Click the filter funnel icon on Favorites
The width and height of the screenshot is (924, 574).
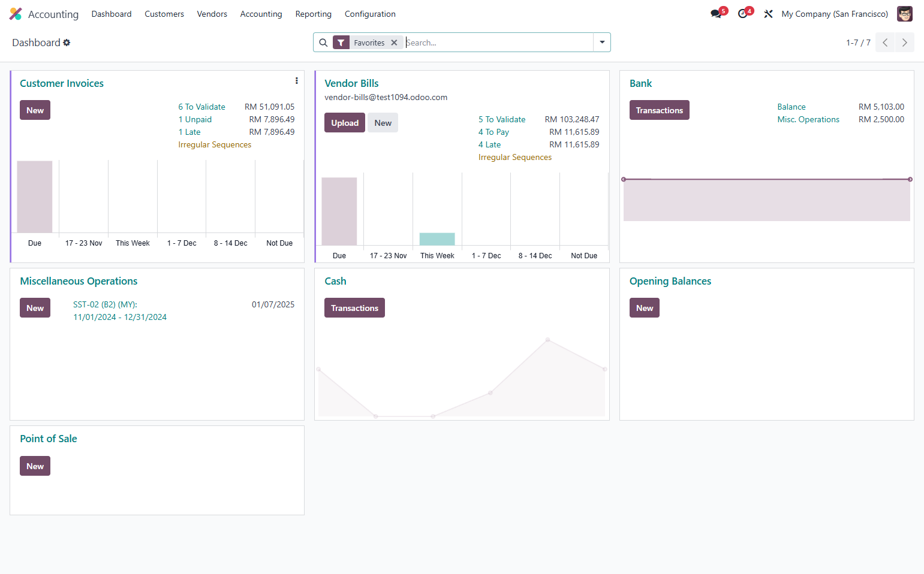click(x=341, y=43)
